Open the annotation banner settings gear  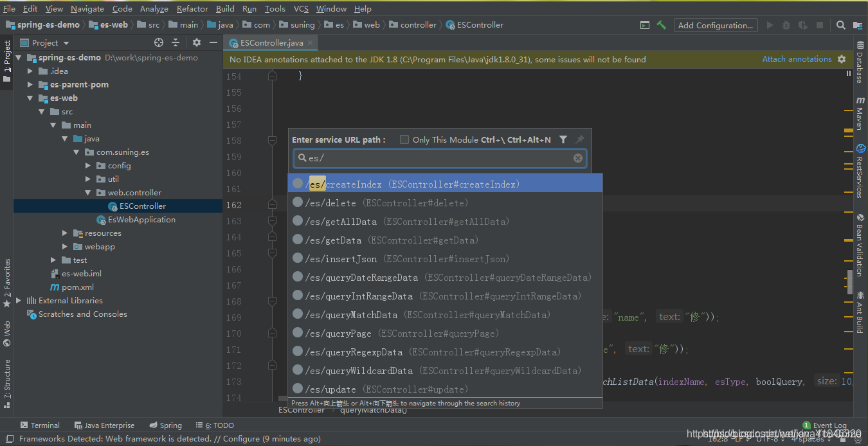pos(842,59)
